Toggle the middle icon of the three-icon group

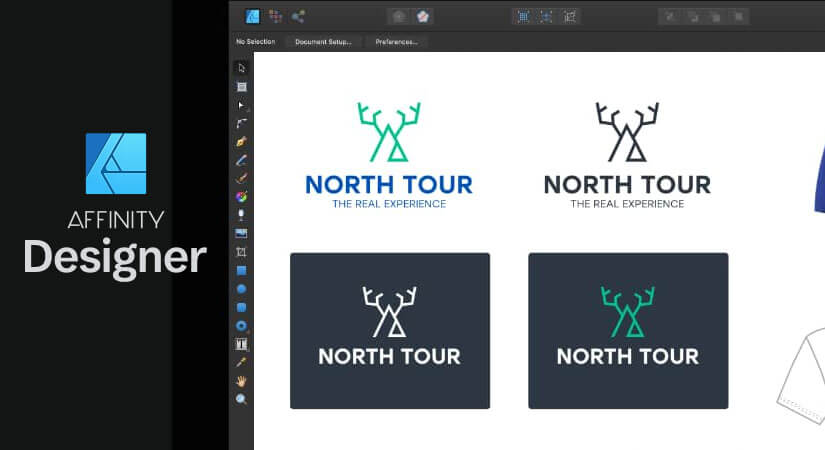pyautogui.click(x=546, y=17)
